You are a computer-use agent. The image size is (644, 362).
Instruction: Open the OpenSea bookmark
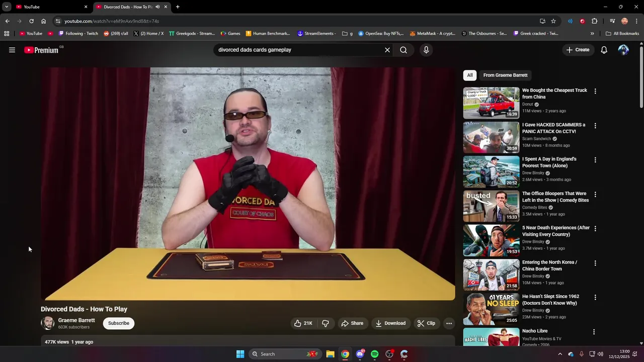click(x=380, y=34)
